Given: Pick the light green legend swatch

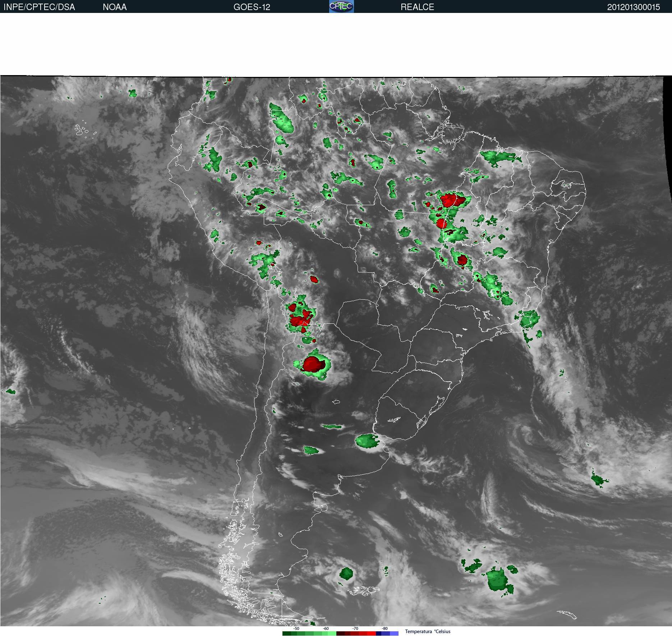Looking at the screenshot, I should 332,633.
